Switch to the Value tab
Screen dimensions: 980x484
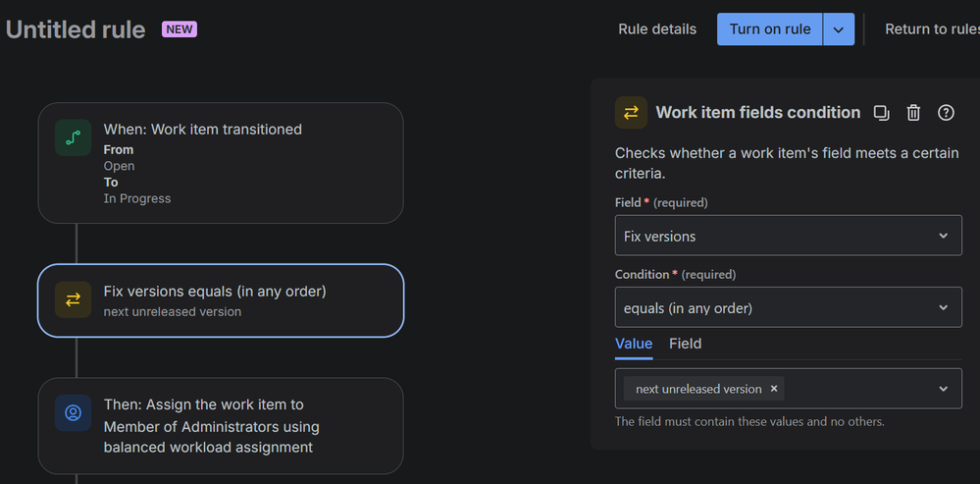coord(634,344)
